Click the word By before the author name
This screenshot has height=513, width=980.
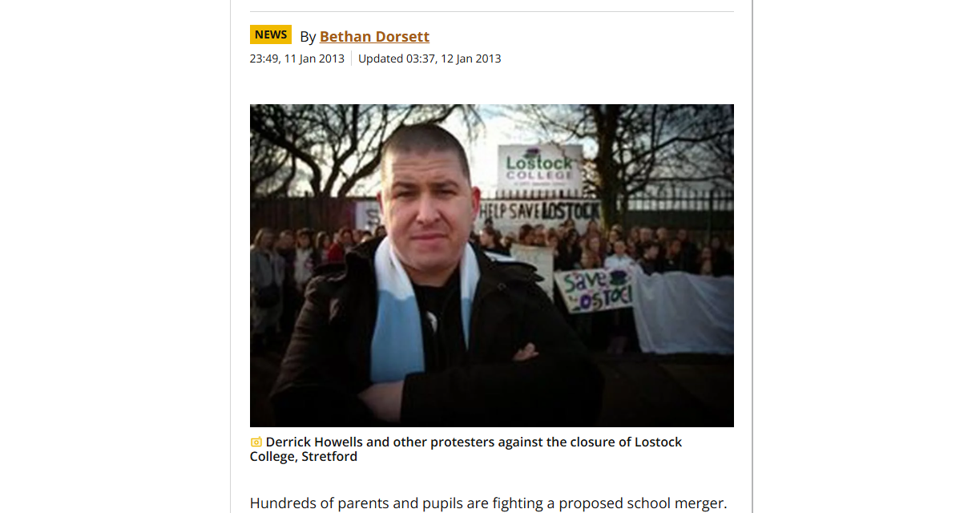coord(308,37)
